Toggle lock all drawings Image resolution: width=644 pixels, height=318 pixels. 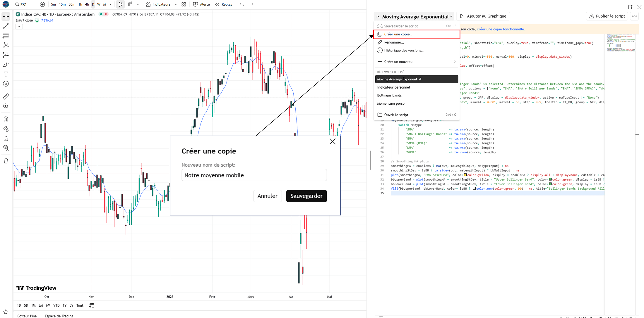(x=6, y=138)
